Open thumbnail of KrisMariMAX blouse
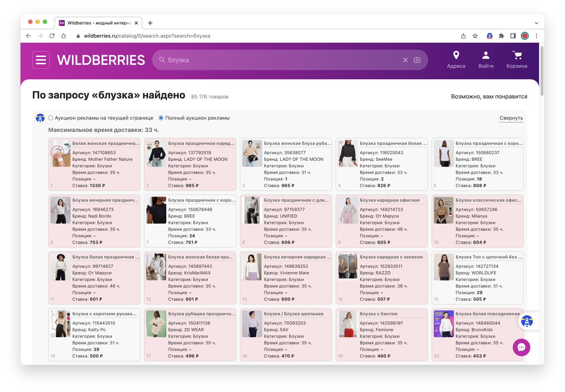565x392 pixels. (156, 267)
